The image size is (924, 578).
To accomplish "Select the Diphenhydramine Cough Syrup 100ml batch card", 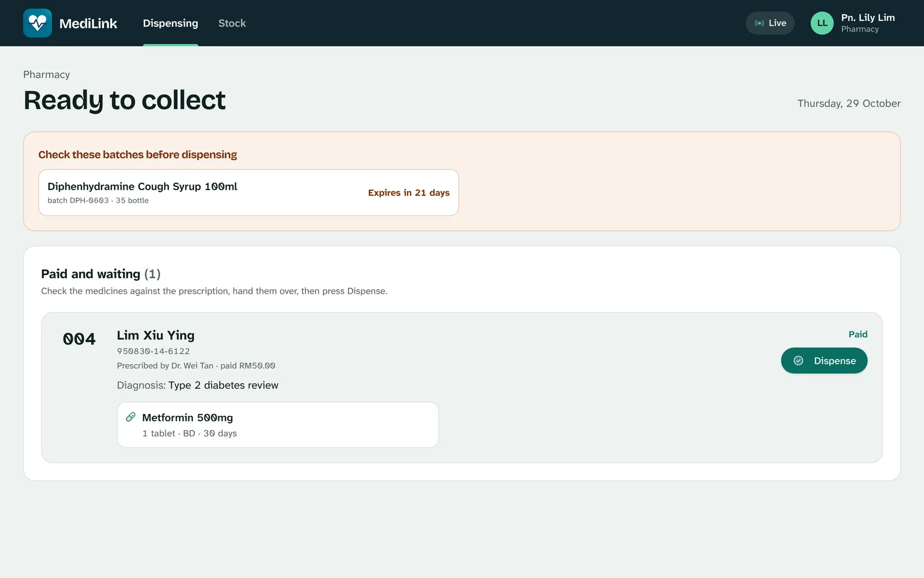I will click(x=248, y=192).
